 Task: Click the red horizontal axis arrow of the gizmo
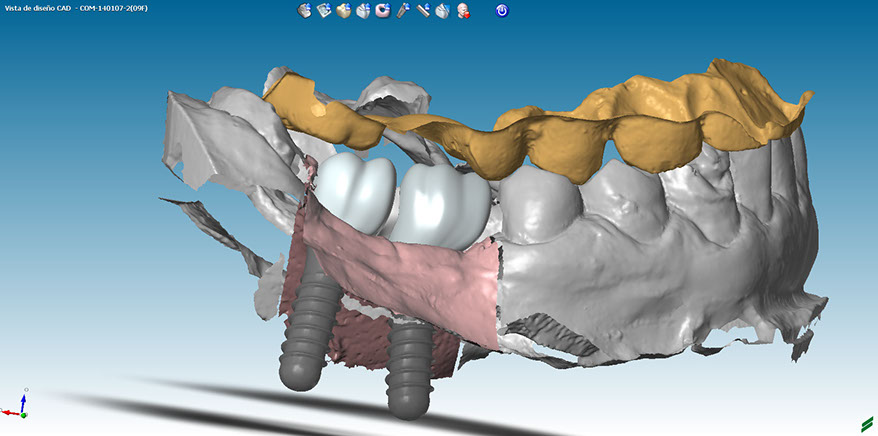[x=8, y=411]
